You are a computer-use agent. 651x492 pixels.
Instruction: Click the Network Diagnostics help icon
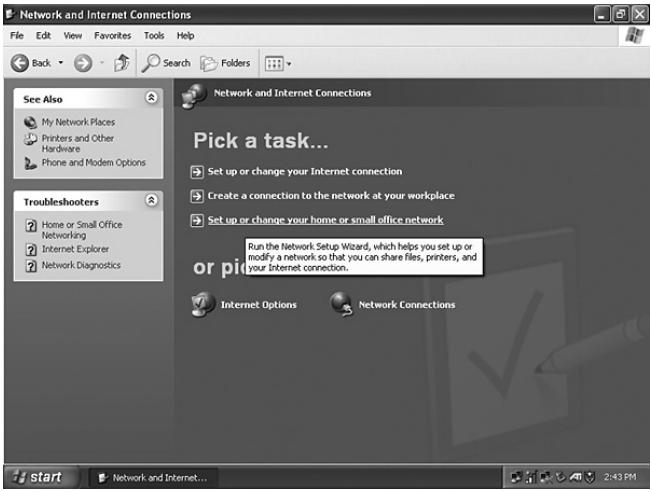[x=31, y=266]
